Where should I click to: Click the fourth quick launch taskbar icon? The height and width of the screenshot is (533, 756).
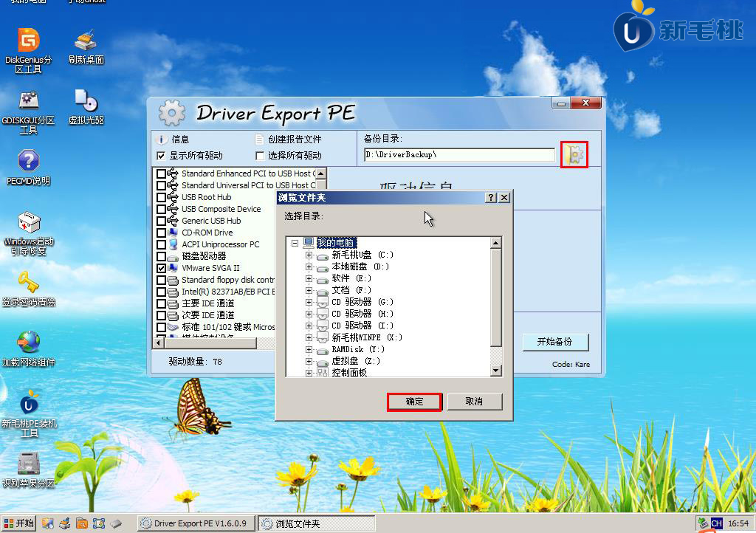click(99, 523)
